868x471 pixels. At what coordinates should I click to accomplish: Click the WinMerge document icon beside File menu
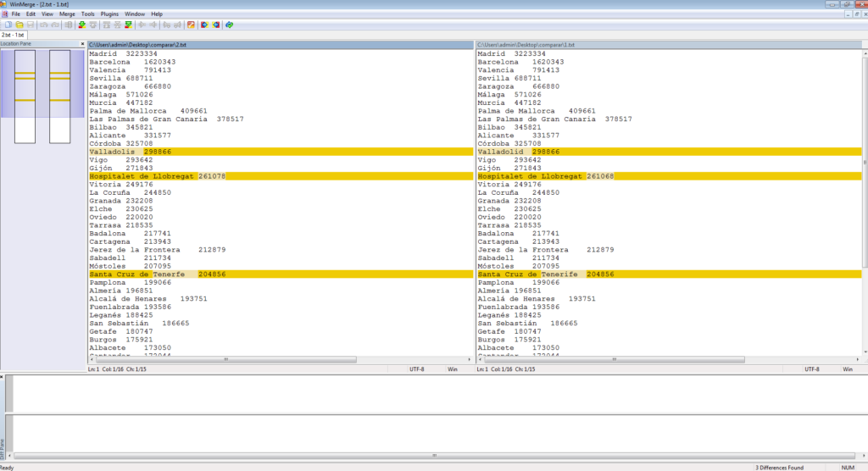point(4,14)
